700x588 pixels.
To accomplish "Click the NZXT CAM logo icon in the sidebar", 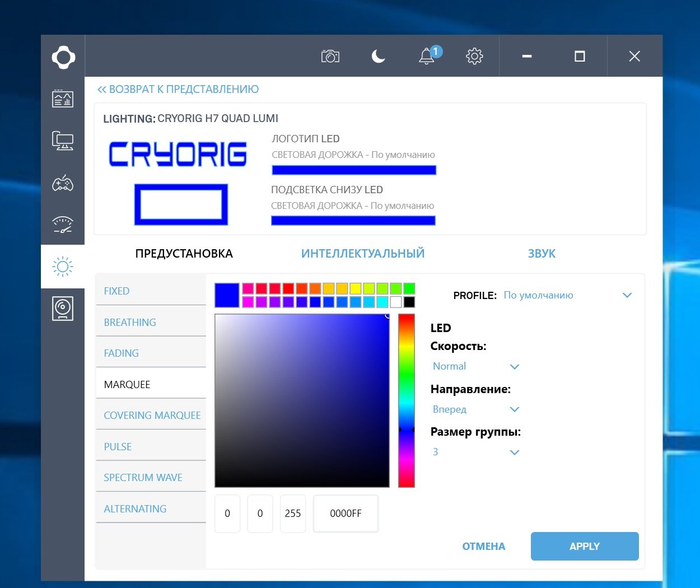I will (63, 57).
